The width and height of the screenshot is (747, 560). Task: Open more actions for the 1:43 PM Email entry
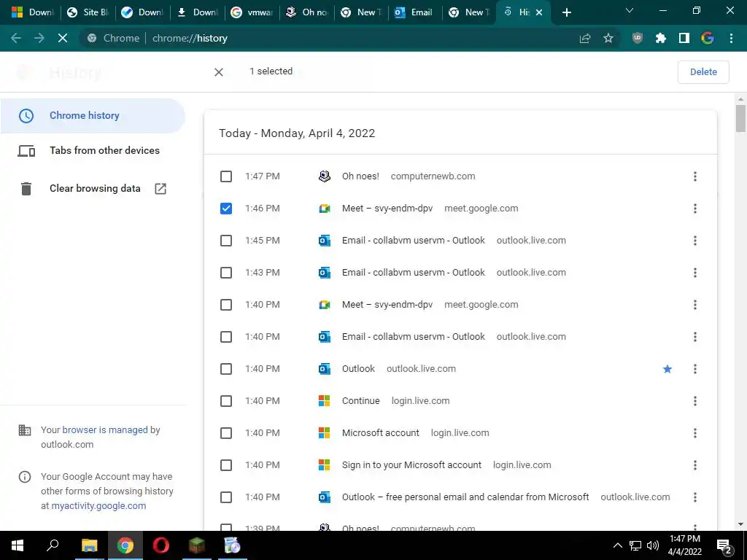click(695, 273)
